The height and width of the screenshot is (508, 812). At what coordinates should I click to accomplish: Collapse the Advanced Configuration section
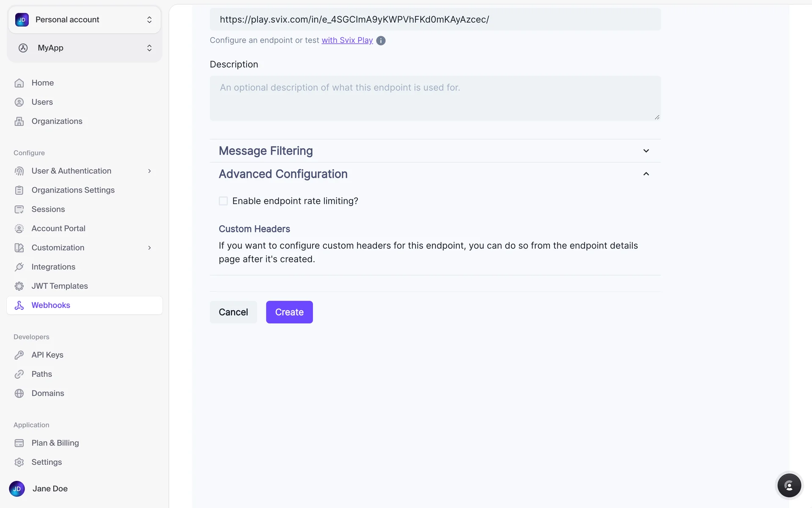coord(646,174)
